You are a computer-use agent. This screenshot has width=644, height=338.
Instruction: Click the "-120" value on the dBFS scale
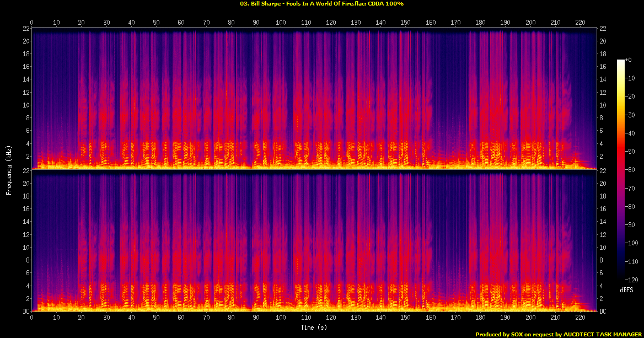coord(632,280)
